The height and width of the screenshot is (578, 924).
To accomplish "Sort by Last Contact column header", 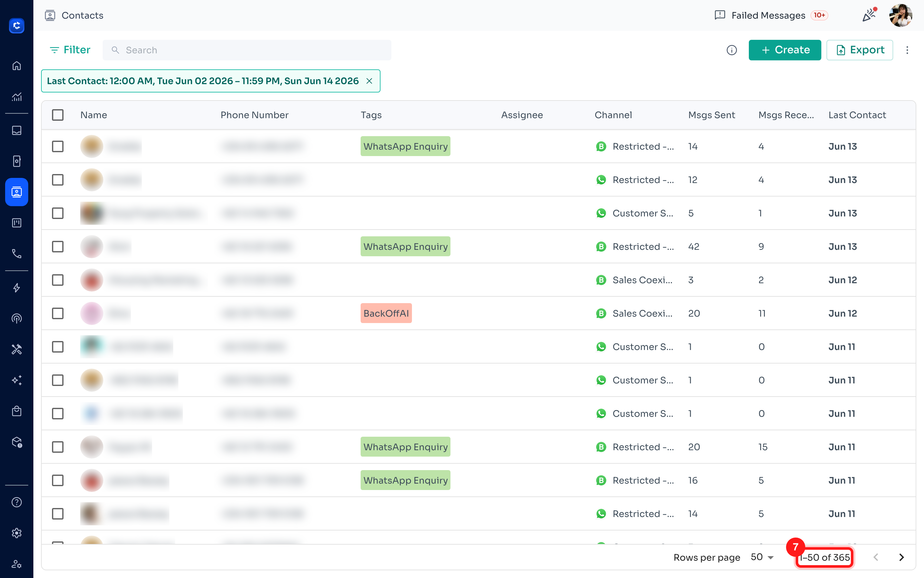I will tap(857, 115).
